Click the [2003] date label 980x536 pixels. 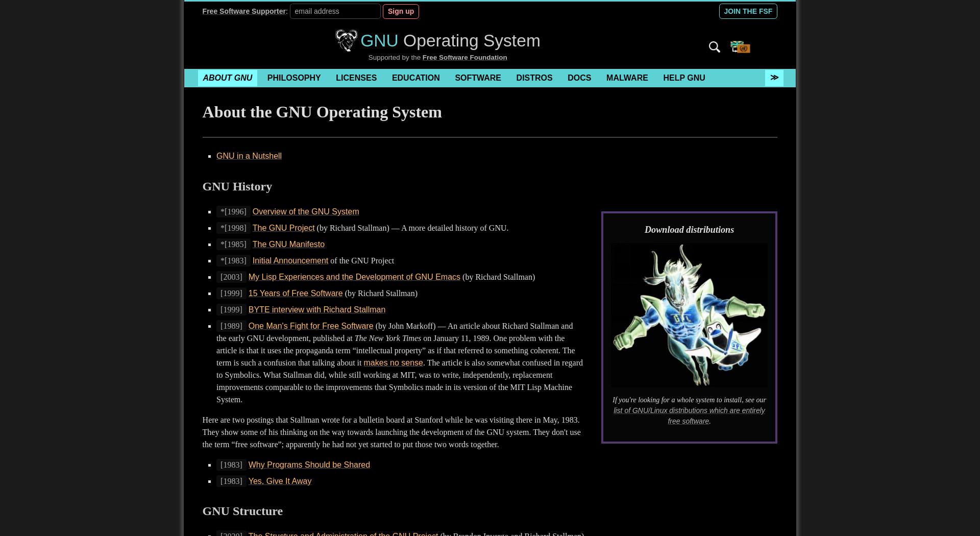[231, 277]
